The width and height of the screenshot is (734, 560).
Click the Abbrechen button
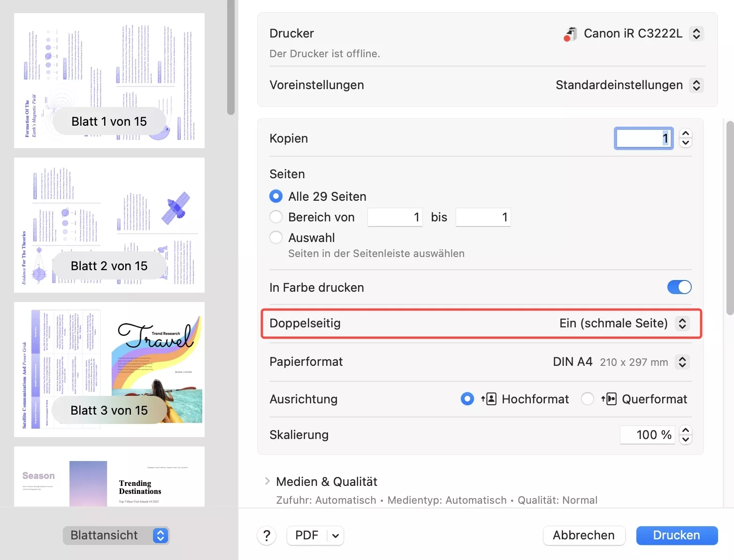[x=583, y=535]
